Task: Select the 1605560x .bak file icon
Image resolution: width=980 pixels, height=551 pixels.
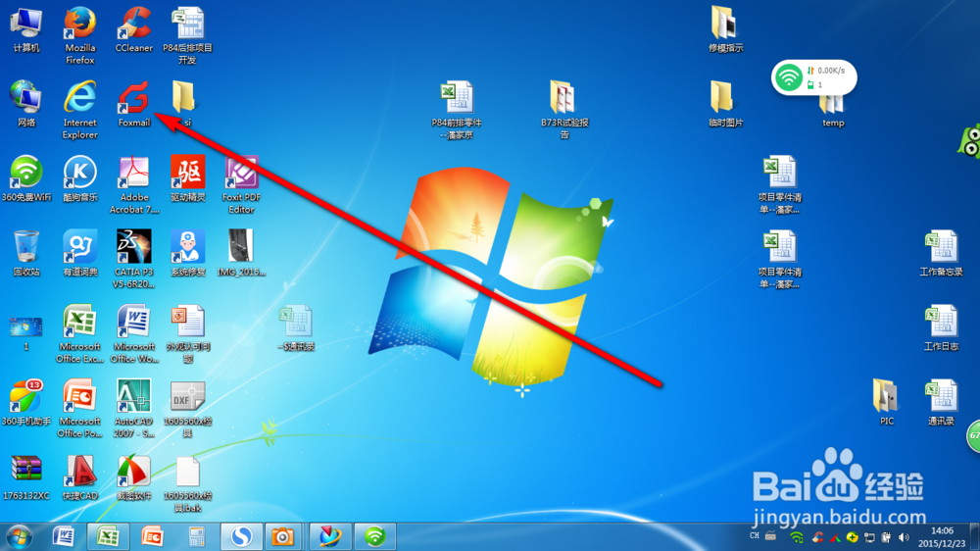Action: tap(187, 482)
